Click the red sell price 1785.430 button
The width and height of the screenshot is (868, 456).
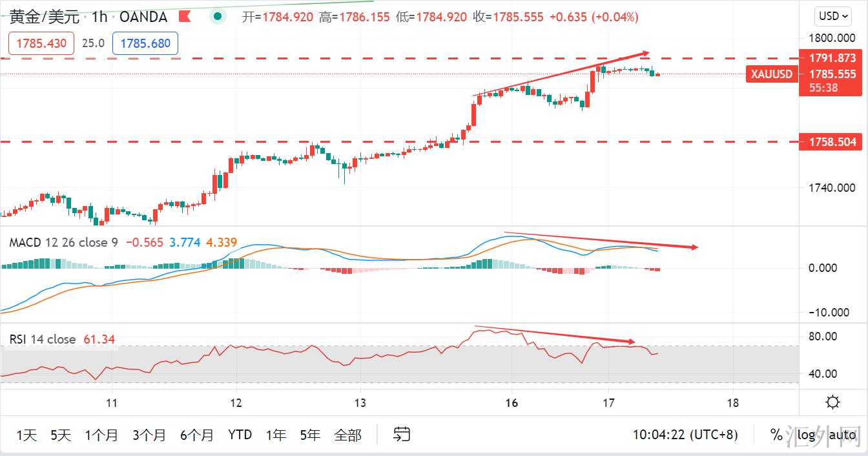[x=41, y=43]
